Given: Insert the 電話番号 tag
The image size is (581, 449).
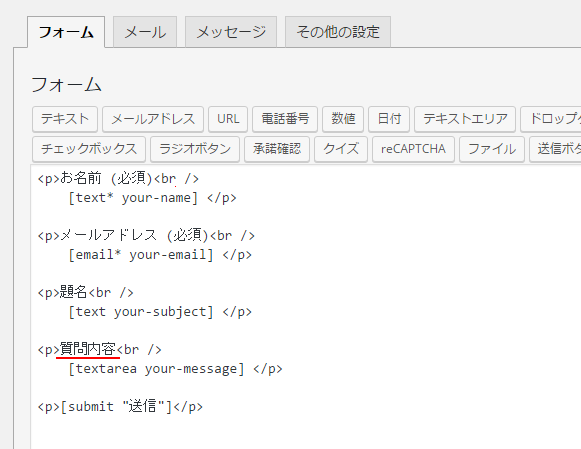Looking at the screenshot, I should pos(285,119).
